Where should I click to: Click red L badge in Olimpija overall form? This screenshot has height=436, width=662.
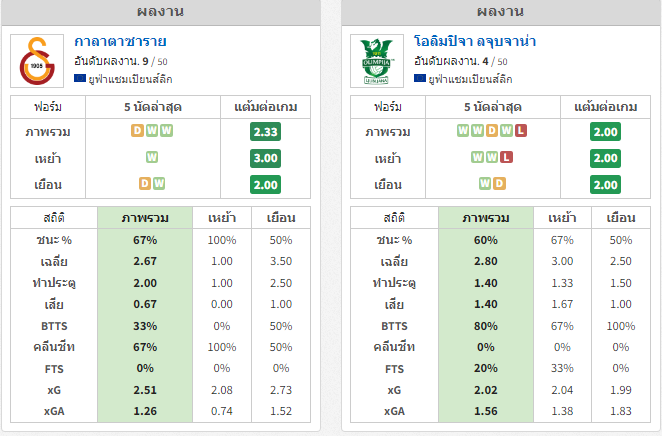coord(521,130)
